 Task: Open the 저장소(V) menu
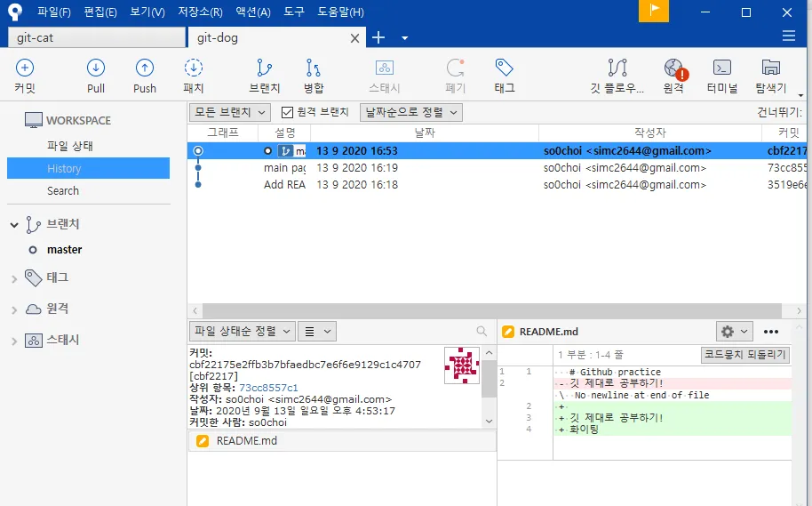(x=200, y=12)
